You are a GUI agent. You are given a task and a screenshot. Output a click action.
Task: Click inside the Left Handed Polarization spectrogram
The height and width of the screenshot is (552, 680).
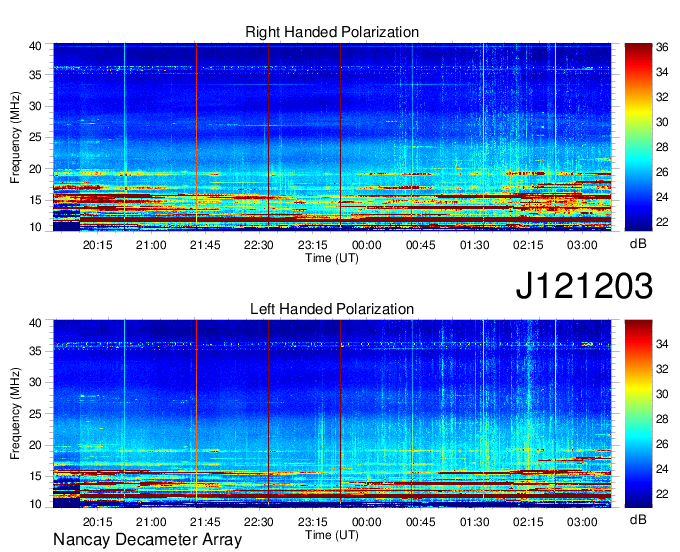click(x=332, y=414)
